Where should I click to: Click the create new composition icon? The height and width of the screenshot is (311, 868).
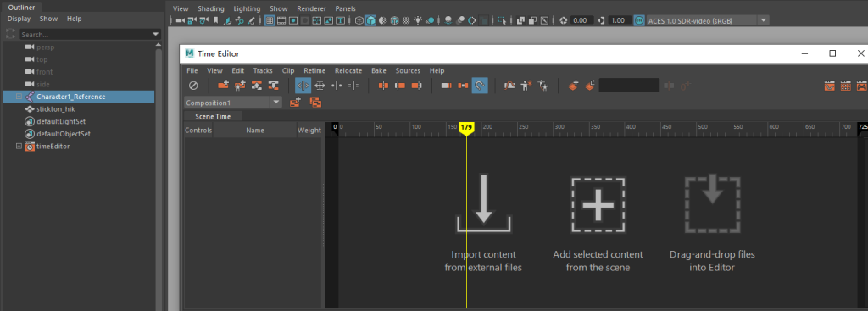coord(295,103)
